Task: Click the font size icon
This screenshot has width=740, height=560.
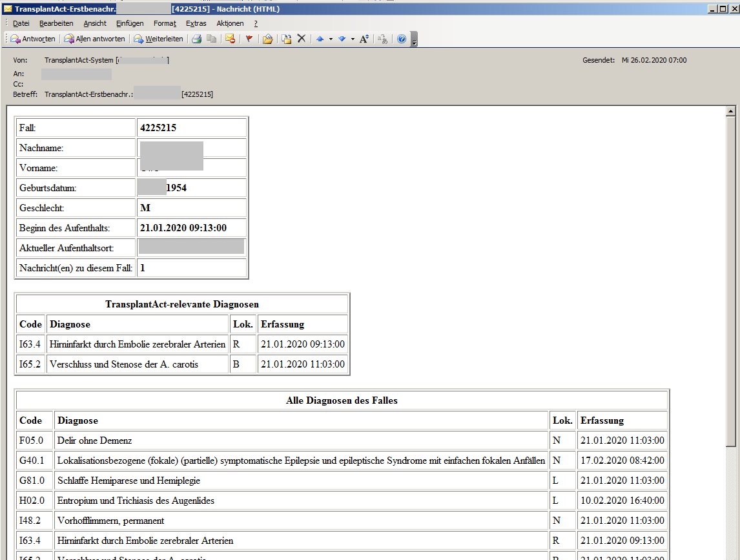Action: click(x=364, y=39)
